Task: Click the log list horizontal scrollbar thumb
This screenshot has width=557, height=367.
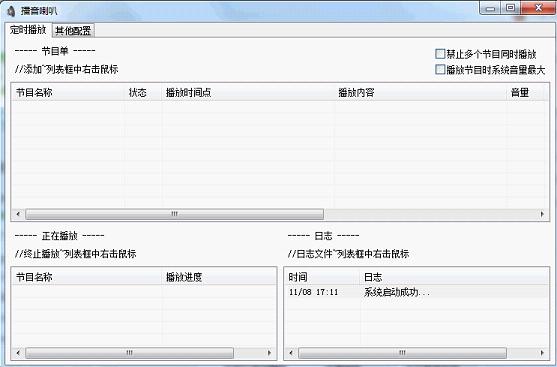Action: coord(402,353)
